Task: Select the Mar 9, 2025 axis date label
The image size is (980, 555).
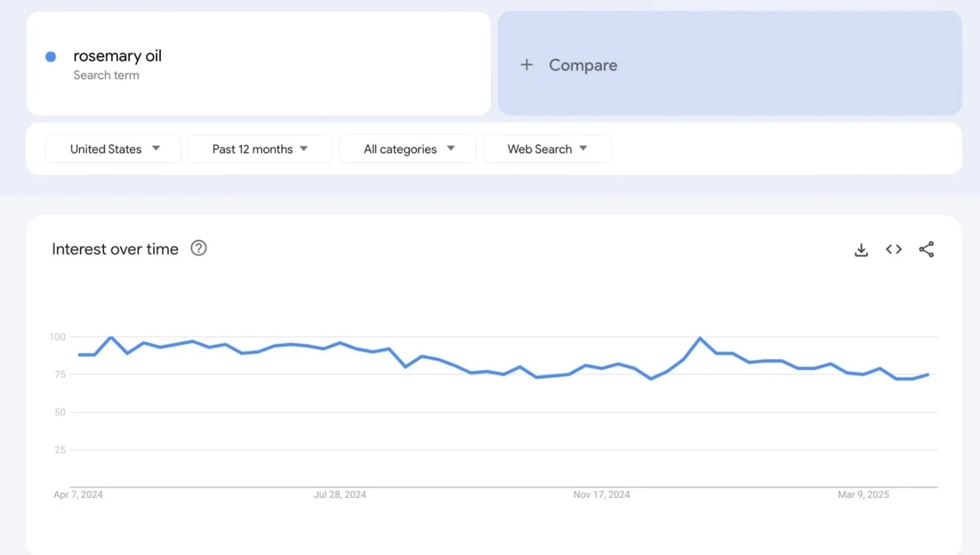Action: [863, 495]
